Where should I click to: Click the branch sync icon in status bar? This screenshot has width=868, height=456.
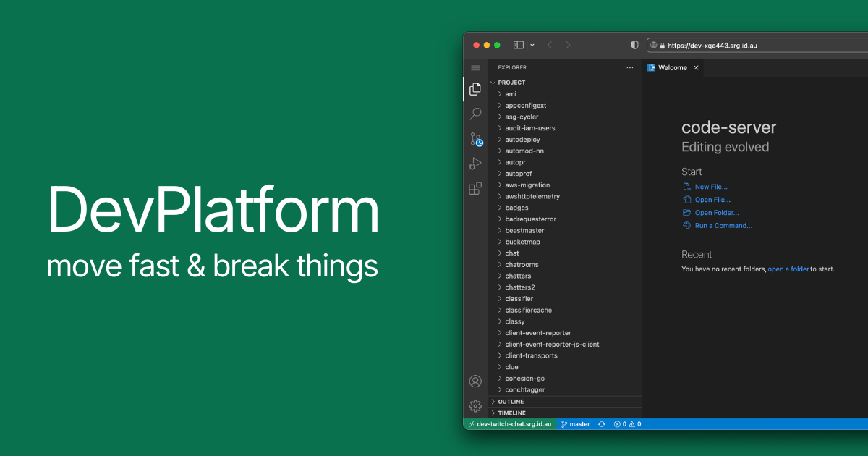coord(602,423)
